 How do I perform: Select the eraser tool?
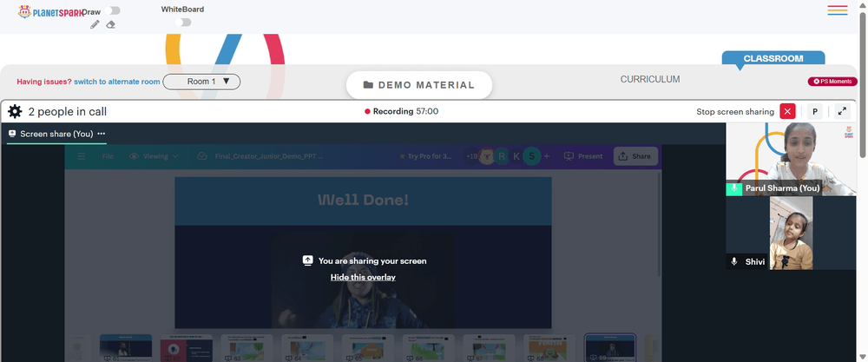point(111,24)
